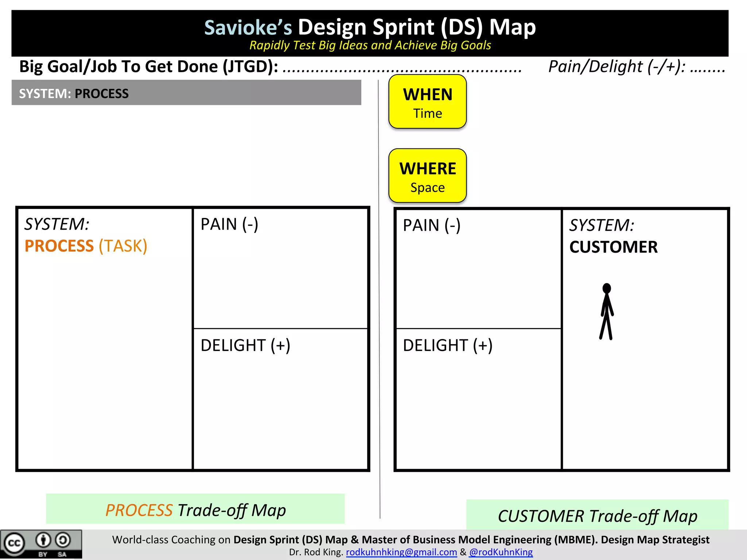Click PAIN (-) in the customer map
Viewport: 747px width, 560px height.
pos(432,225)
